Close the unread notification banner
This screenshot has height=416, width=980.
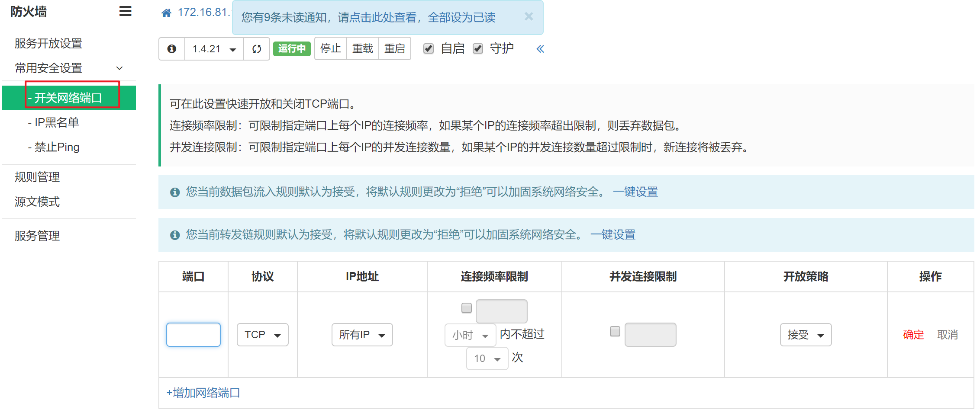point(529,17)
